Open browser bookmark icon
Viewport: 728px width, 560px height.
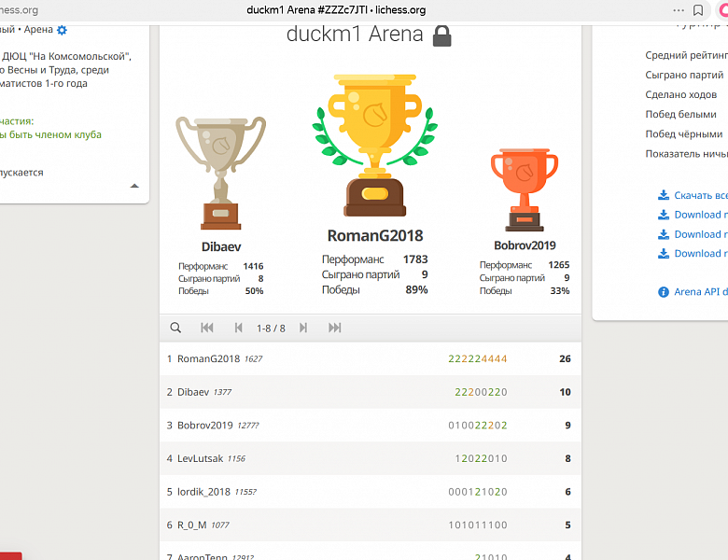[698, 10]
